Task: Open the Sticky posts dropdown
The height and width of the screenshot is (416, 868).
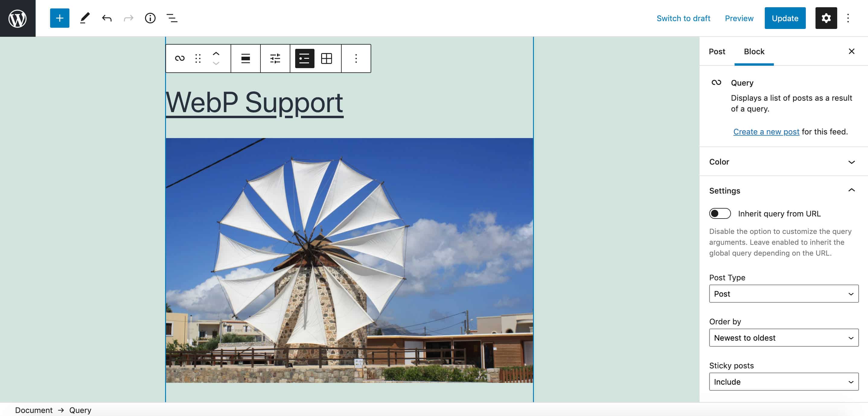Action: [x=783, y=381]
